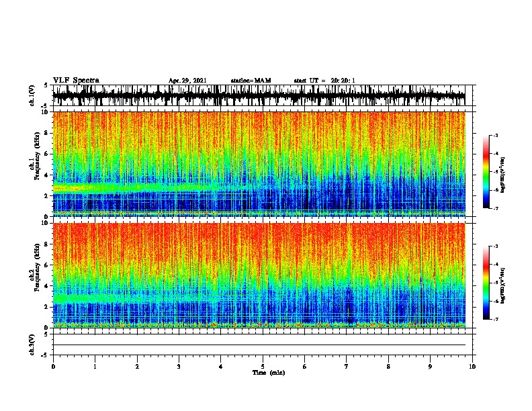
Task: Click the "station=MAM" header label
Action: (x=251, y=81)
